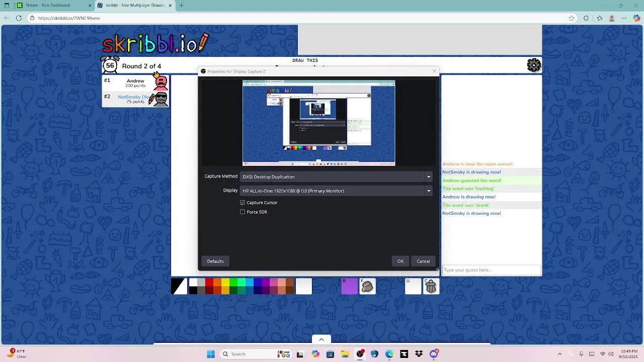Image resolution: width=644 pixels, height=362 pixels.
Task: Click "The word was 'hashtag'" chat message
Action: (x=468, y=189)
